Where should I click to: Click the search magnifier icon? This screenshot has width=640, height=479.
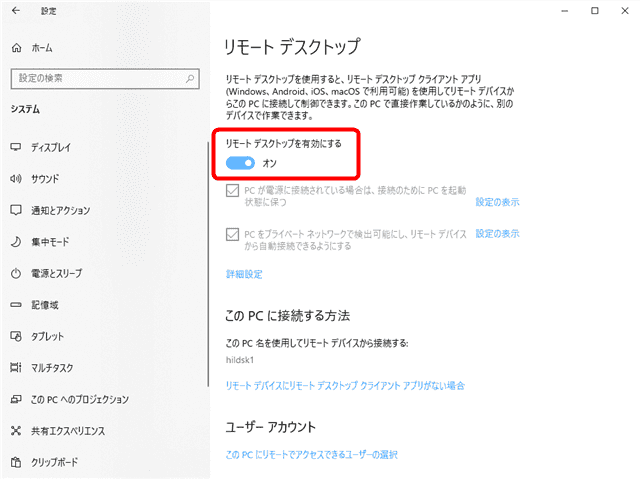190,78
